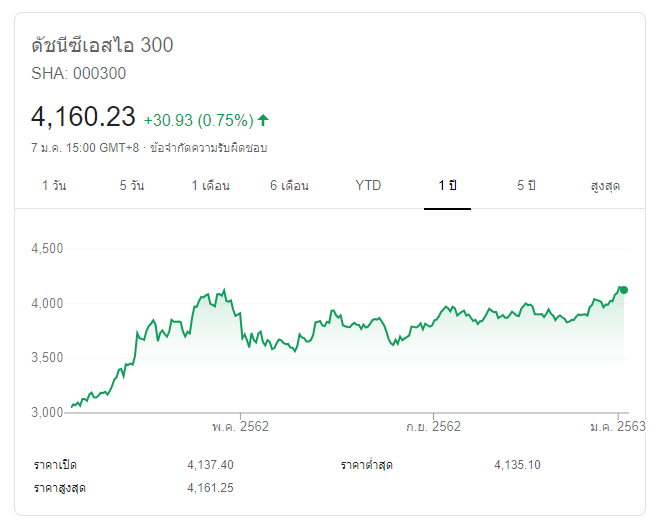This screenshot has width=662, height=531.
Task: Click the +30.93 (0.75%) change value
Action: click(198, 120)
